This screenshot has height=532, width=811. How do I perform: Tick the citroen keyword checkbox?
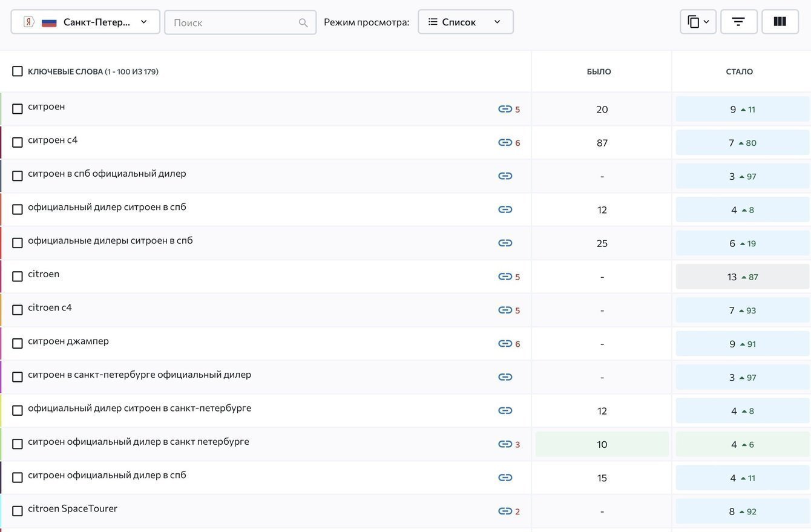point(18,277)
